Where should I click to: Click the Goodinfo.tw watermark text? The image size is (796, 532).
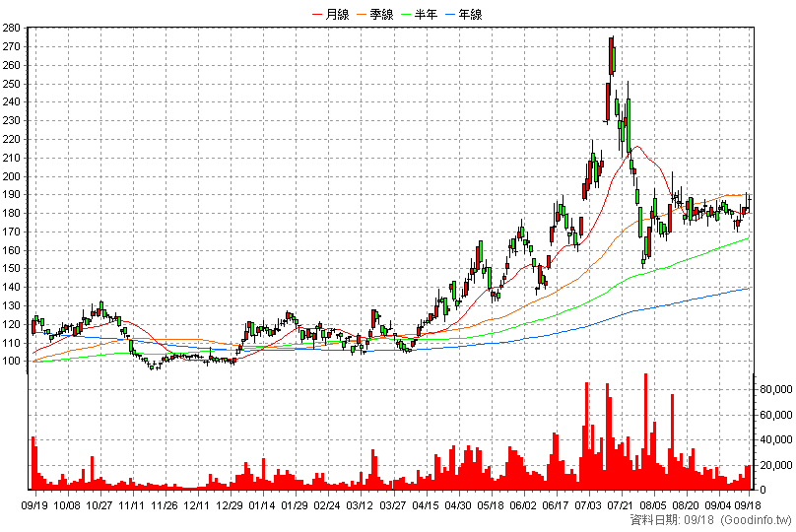(x=756, y=520)
